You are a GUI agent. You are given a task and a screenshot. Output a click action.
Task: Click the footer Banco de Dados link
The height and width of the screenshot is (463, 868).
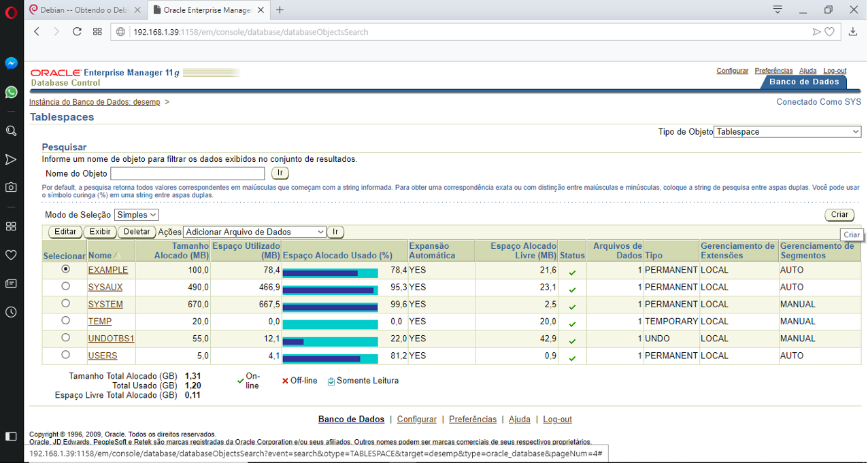351,419
